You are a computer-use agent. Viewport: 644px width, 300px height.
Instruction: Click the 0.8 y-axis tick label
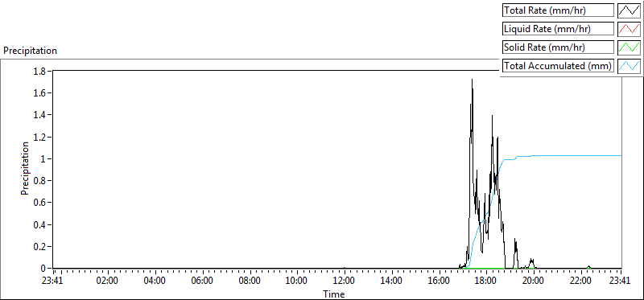40,181
